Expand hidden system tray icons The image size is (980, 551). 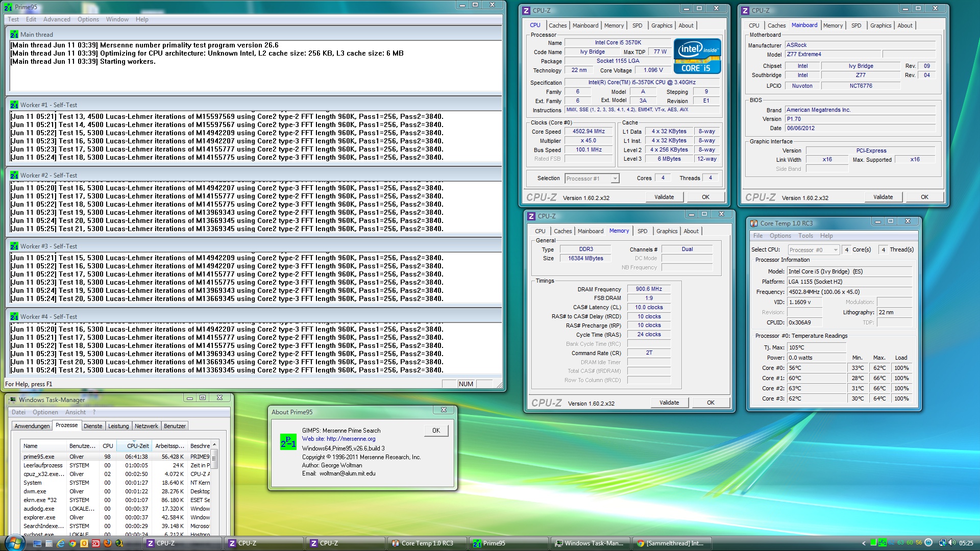point(864,543)
